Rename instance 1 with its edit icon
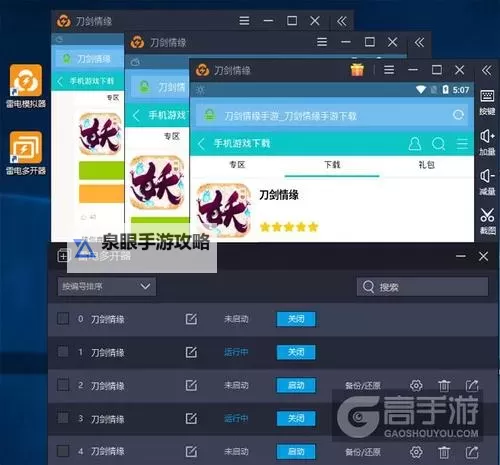Screen dimensions: 500x465 click(x=191, y=352)
